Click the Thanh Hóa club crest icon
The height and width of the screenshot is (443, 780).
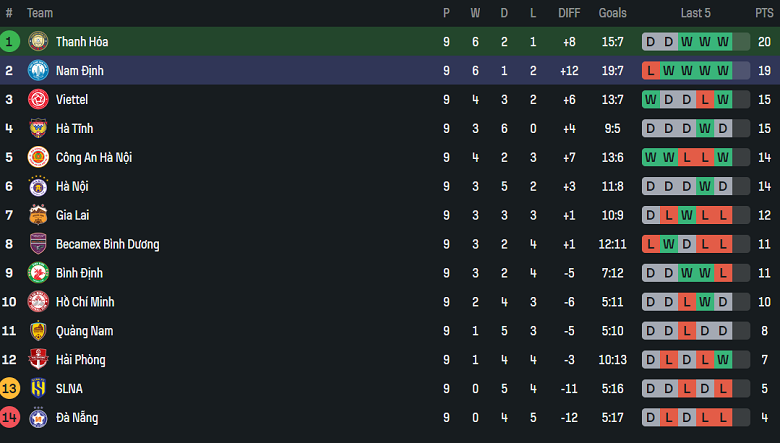pos(38,42)
